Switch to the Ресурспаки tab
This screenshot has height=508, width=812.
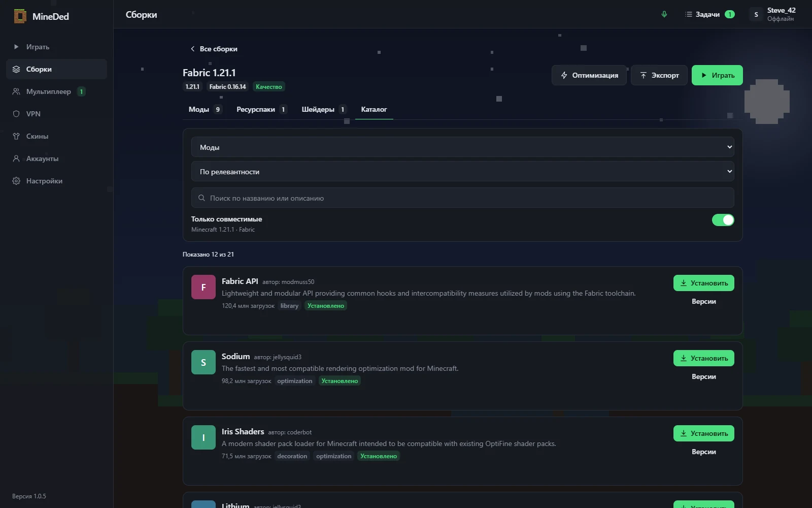tap(262, 109)
